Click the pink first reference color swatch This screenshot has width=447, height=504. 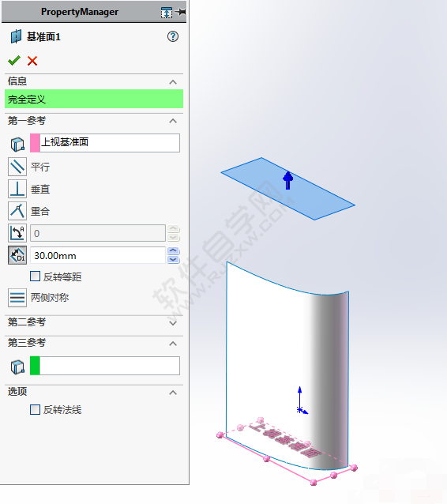tap(35, 143)
